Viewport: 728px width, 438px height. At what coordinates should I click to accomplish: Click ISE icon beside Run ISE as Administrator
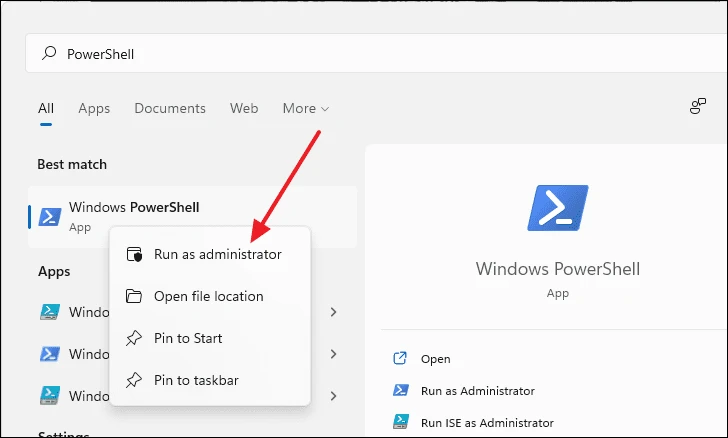401,422
